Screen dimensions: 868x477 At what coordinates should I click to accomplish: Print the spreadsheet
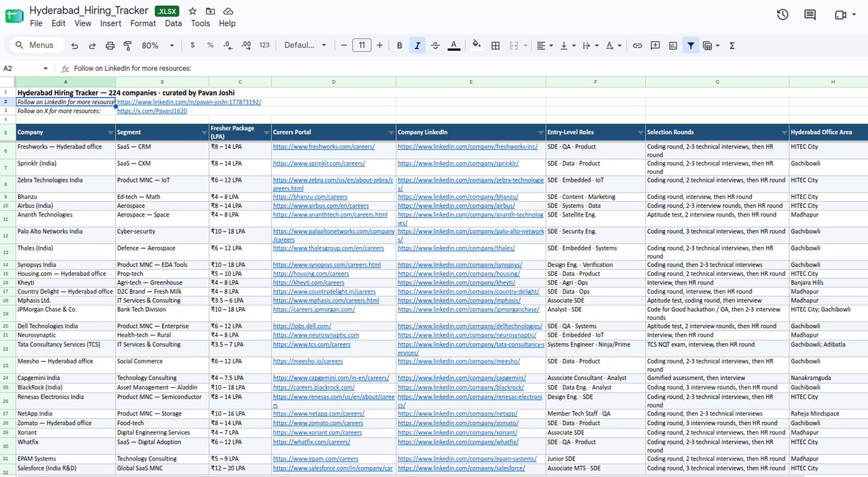click(110, 45)
